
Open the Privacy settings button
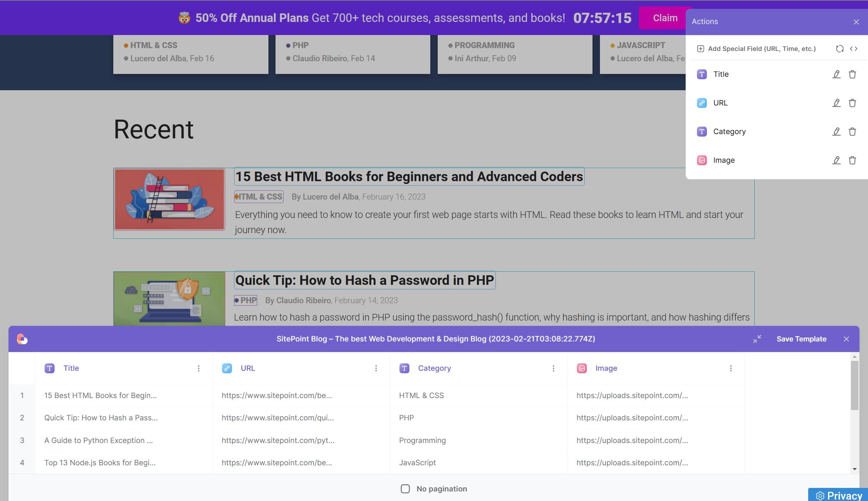point(839,495)
